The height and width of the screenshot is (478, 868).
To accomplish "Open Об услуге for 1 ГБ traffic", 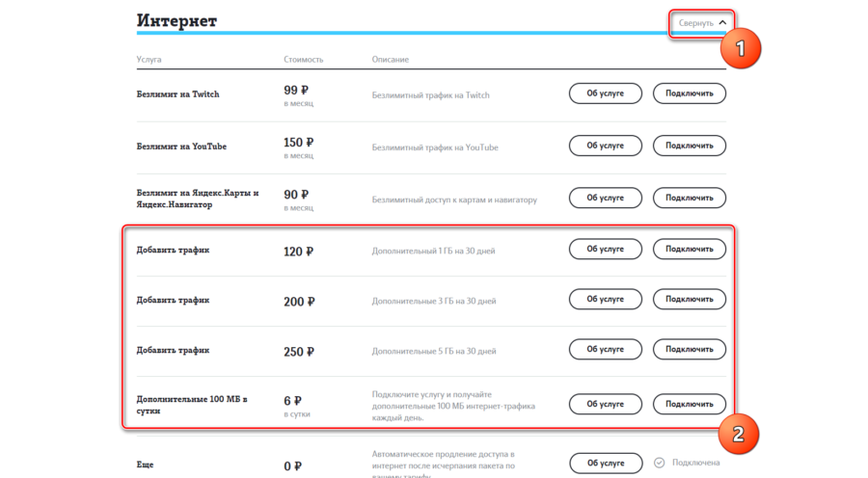I will 606,249.
